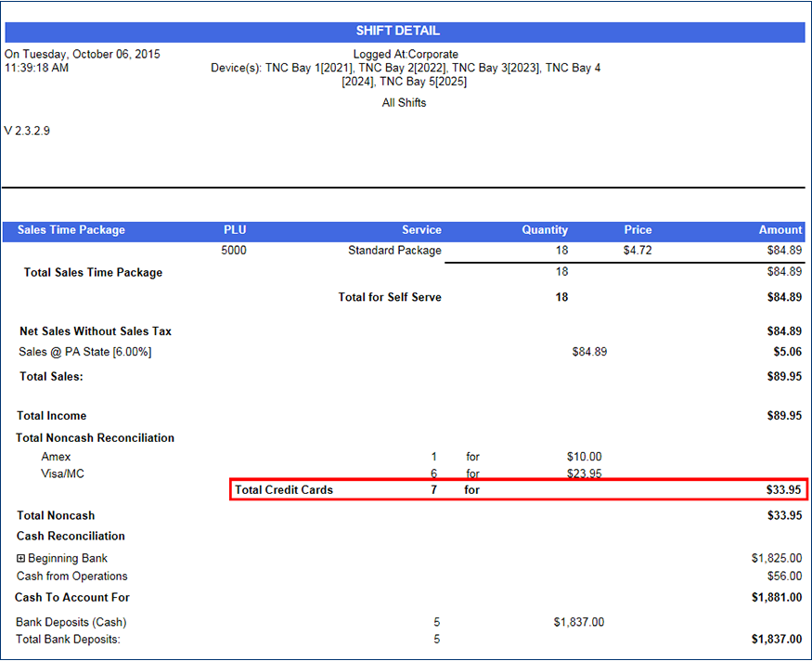Image resolution: width=812 pixels, height=661 pixels.
Task: Click the Sales @ PA State tax line
Action: tap(84, 352)
